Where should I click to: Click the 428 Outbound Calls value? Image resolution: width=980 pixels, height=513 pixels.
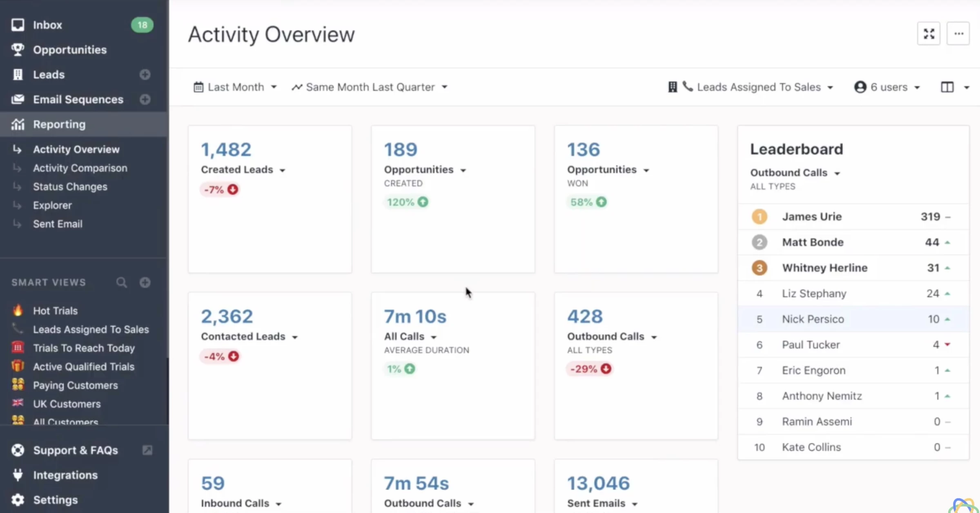pyautogui.click(x=585, y=317)
